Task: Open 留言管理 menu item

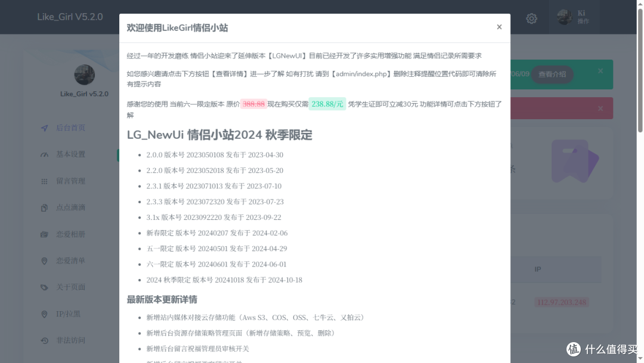Action: click(x=70, y=181)
